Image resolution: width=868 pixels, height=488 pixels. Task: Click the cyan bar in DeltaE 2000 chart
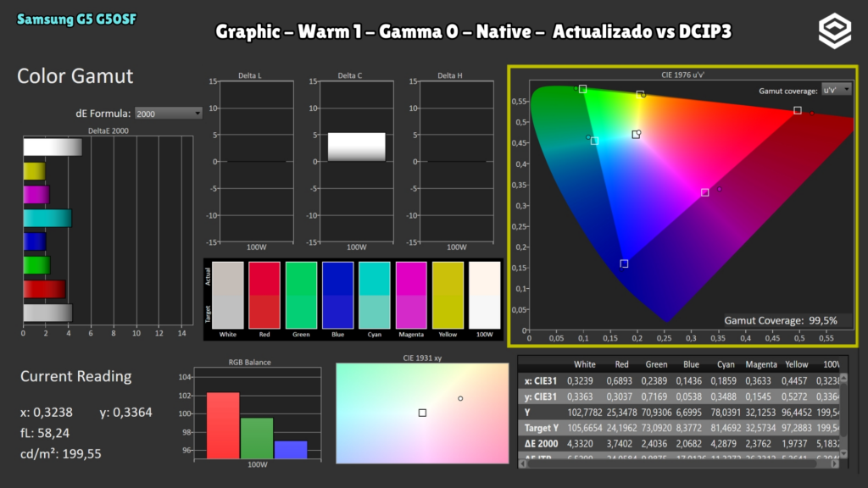(x=47, y=218)
